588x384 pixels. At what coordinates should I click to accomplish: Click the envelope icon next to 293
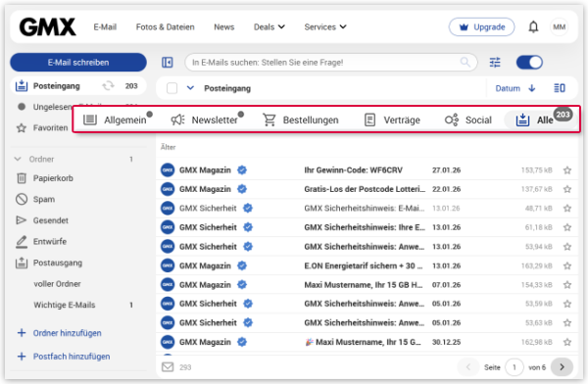click(x=168, y=366)
